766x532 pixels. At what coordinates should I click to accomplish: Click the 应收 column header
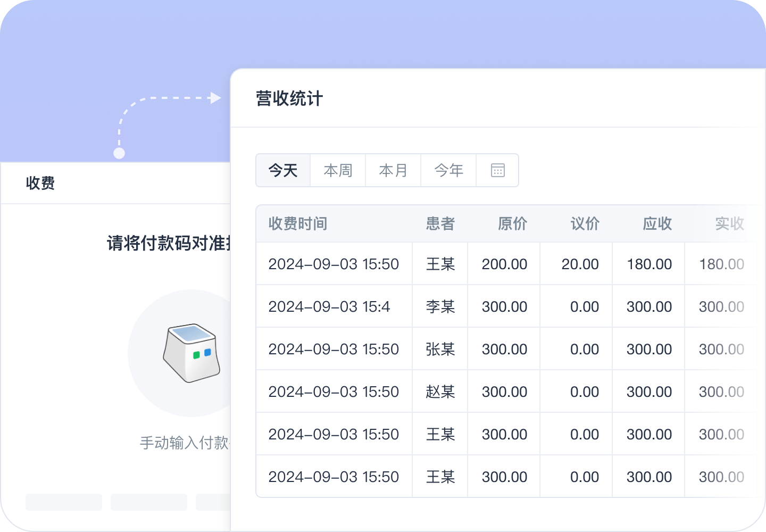657,223
